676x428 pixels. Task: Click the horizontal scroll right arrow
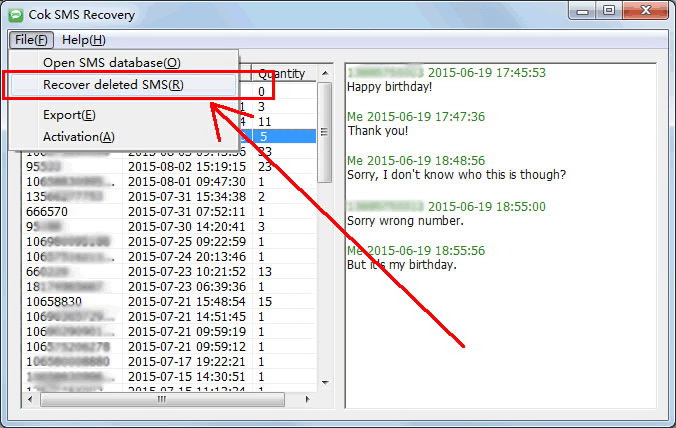point(307,400)
